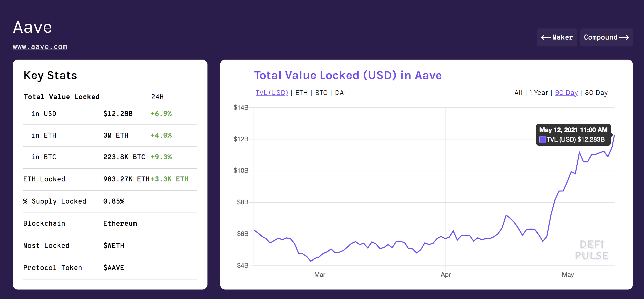
Task: Switch chart to ETH denomination
Action: click(x=301, y=93)
